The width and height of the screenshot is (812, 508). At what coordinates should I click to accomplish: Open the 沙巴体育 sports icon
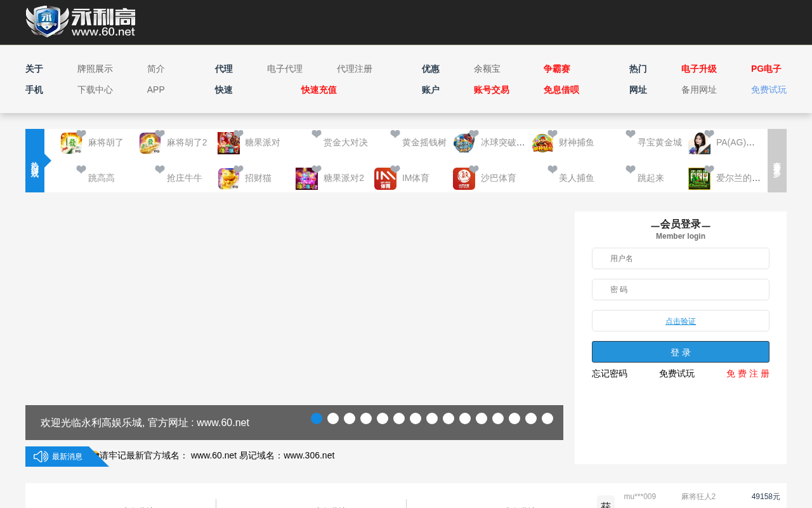[464, 179]
